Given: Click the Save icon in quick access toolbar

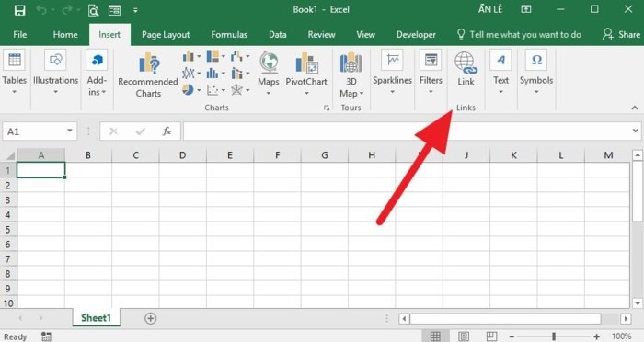Looking at the screenshot, I should [x=19, y=10].
